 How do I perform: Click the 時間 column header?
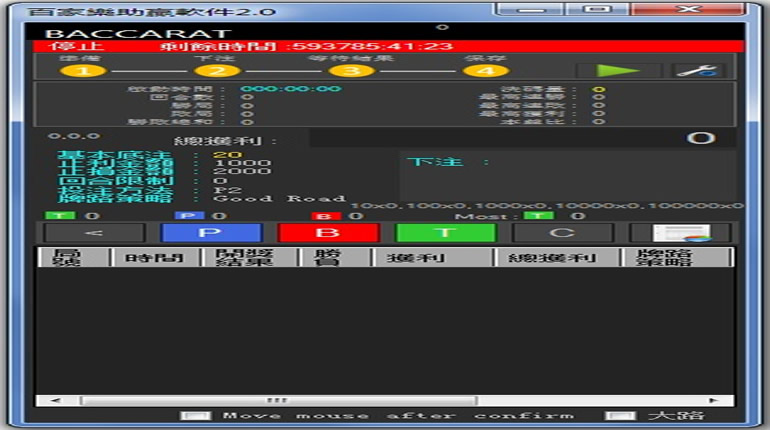(x=147, y=257)
